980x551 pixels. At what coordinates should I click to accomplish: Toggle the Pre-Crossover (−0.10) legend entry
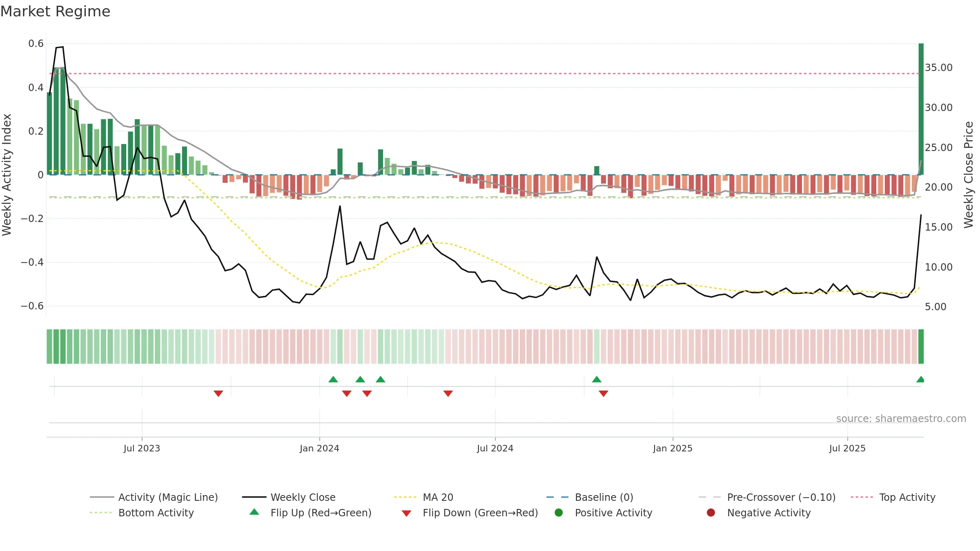point(767,497)
